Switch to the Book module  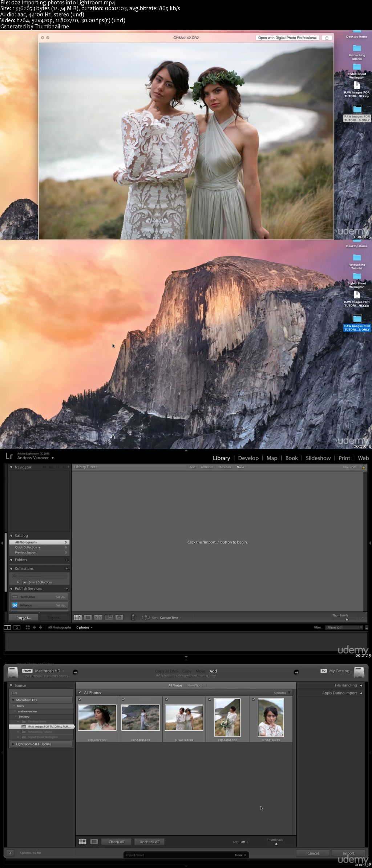(x=291, y=458)
